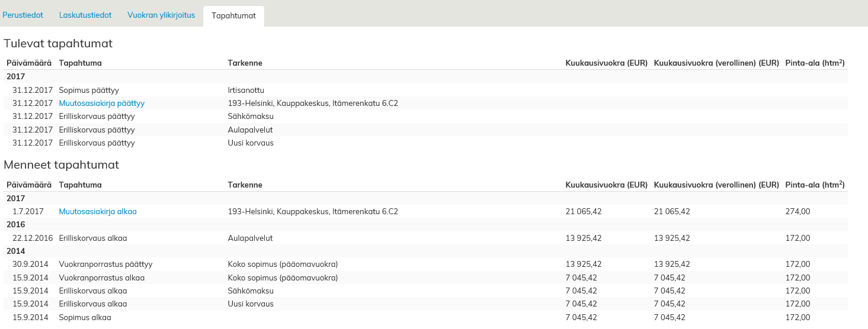The height and width of the screenshot is (329, 868).
Task: Click the 274,00 area value
Action: (x=797, y=211)
